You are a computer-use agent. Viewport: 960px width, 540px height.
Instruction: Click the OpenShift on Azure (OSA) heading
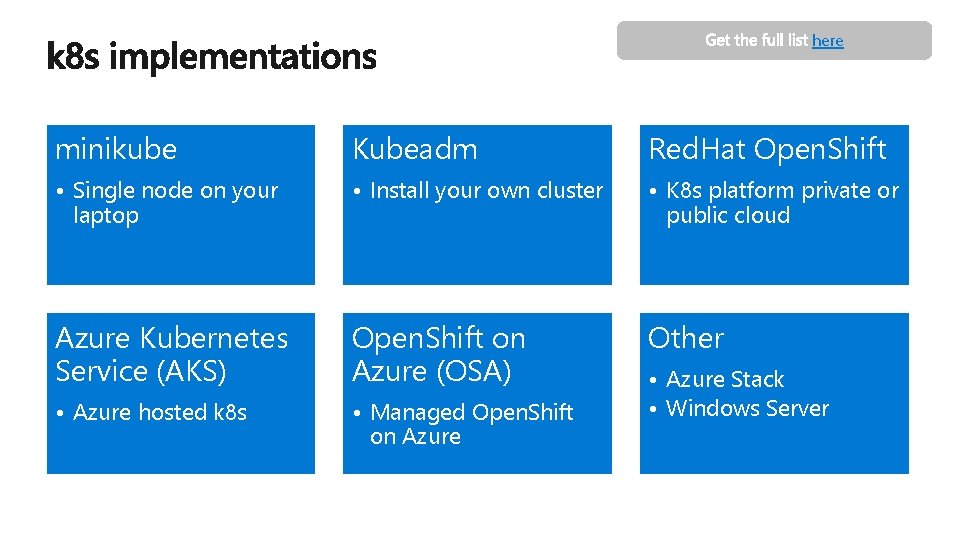pos(438,354)
